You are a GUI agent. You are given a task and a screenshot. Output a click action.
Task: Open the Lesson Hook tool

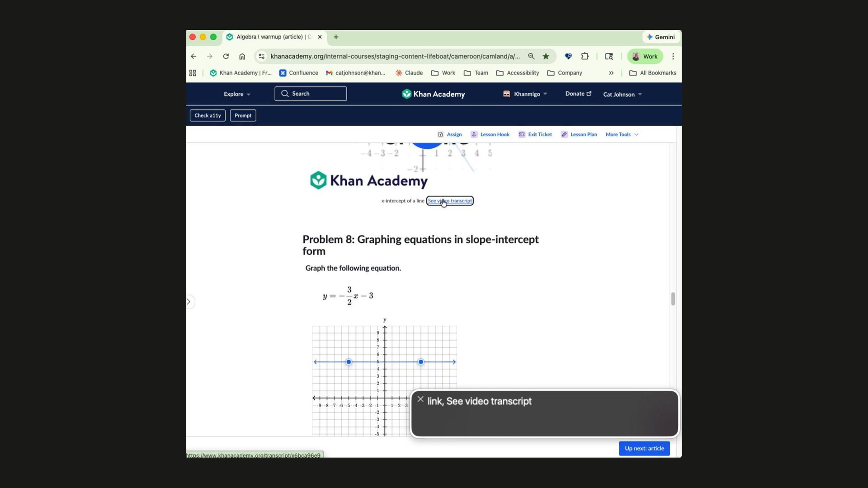490,134
